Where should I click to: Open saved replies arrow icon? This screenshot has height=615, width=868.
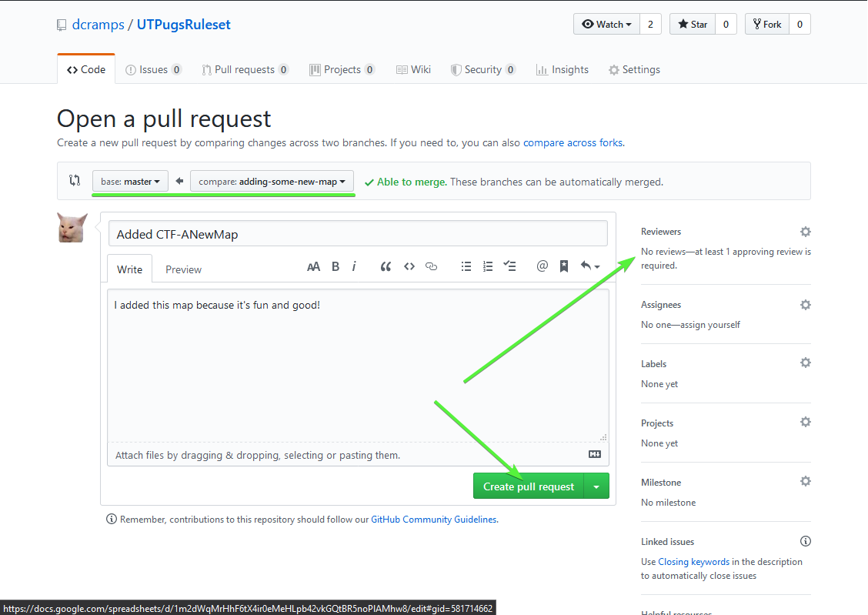[590, 266]
